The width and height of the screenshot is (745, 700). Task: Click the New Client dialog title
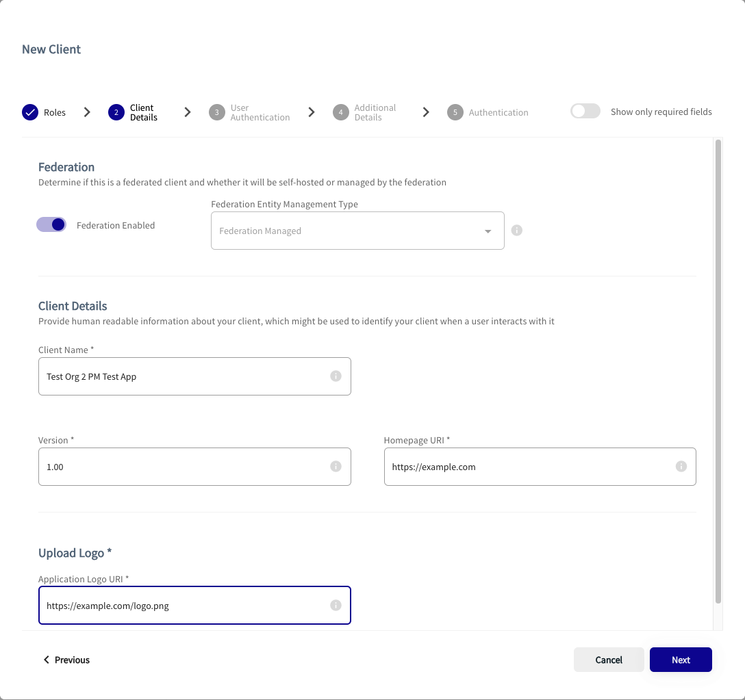point(51,49)
